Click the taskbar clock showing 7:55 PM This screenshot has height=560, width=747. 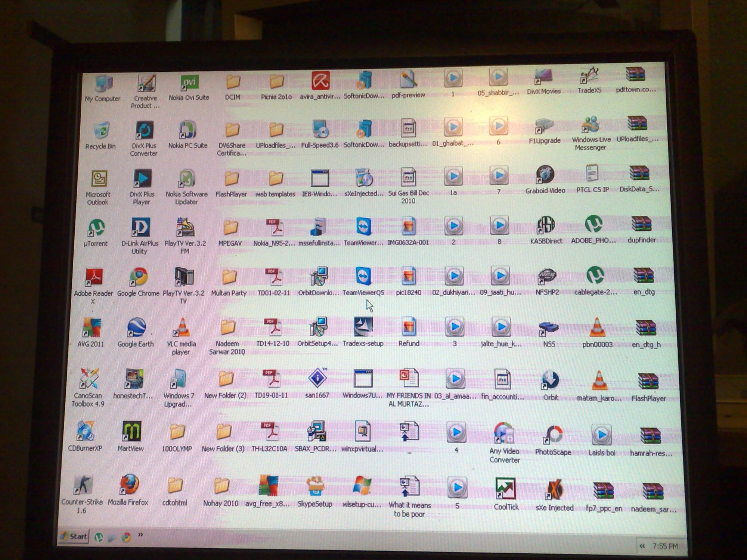click(665, 547)
